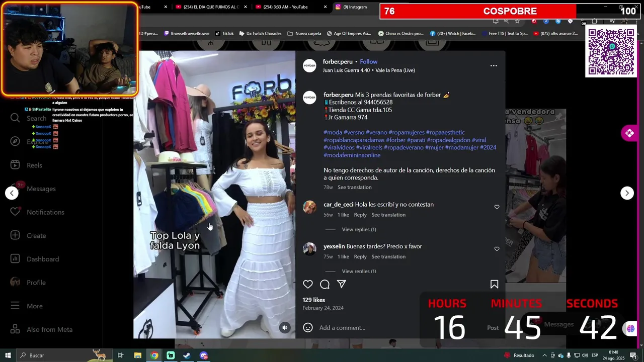Open the TikTok bookmark

coord(224,33)
